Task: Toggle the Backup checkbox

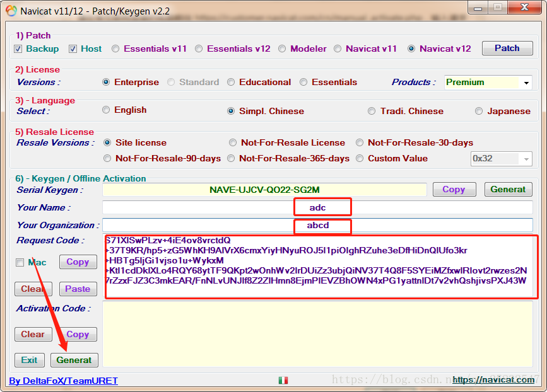Action: pos(18,49)
